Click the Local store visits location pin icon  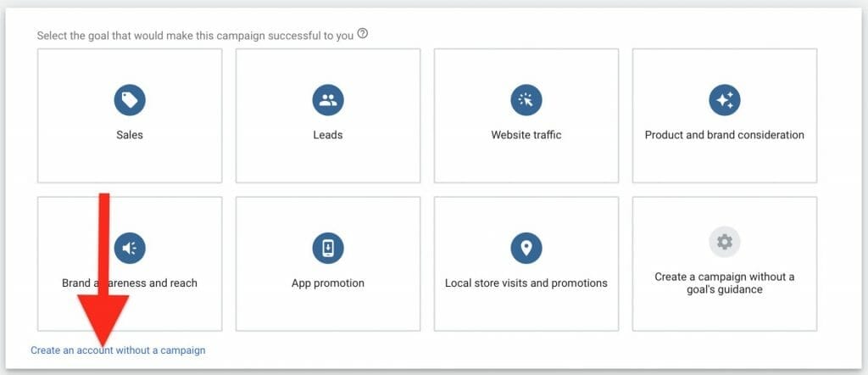pos(526,248)
